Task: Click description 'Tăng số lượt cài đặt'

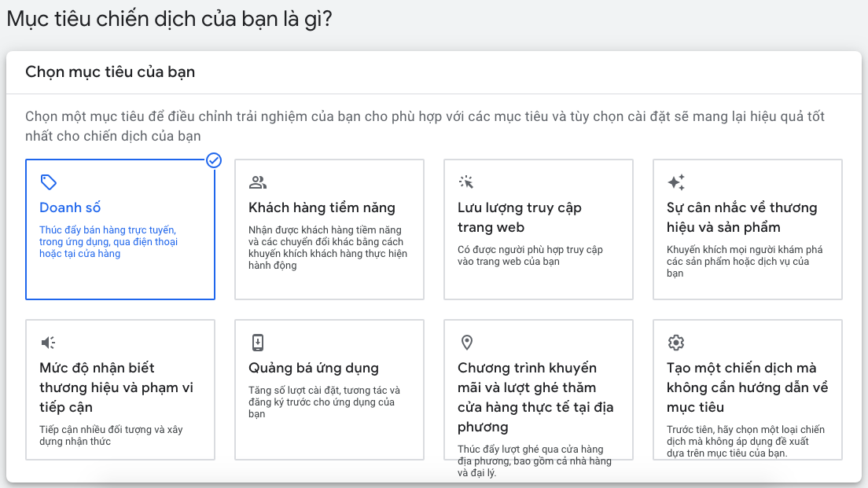Action: [x=324, y=402]
